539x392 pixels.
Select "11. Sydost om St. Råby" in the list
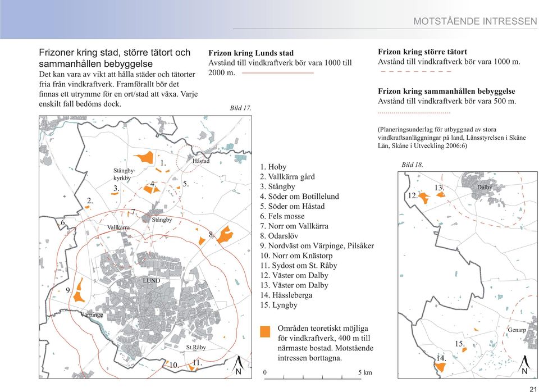tap(299, 266)
